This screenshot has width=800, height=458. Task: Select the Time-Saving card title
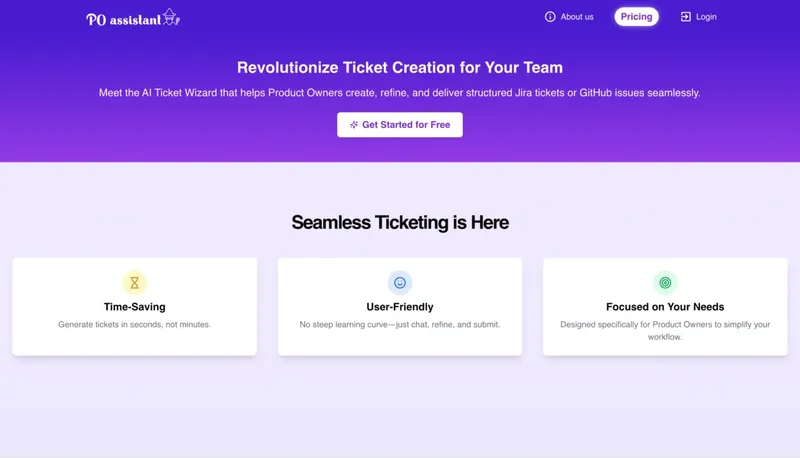[x=134, y=307]
